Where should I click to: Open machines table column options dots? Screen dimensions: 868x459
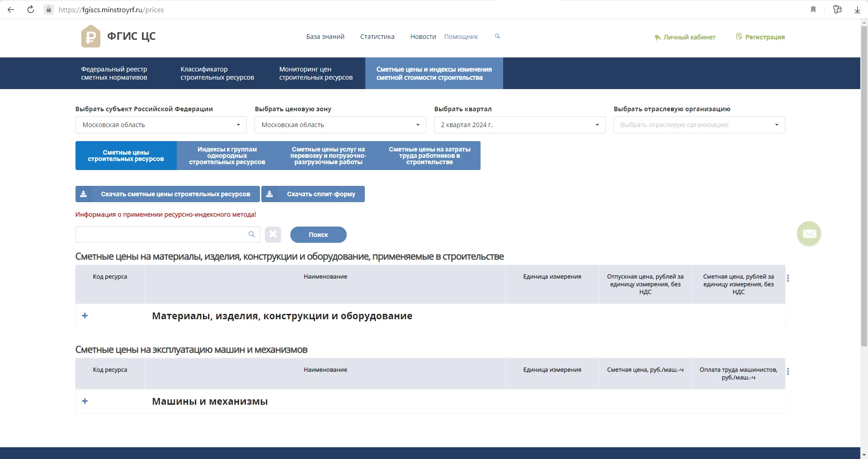click(788, 372)
